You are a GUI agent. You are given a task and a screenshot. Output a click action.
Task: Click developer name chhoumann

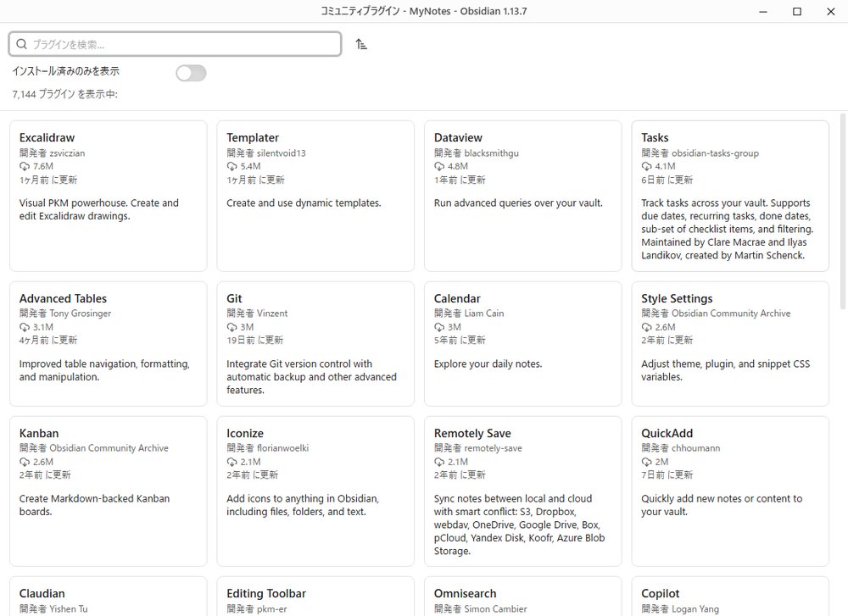(x=695, y=448)
